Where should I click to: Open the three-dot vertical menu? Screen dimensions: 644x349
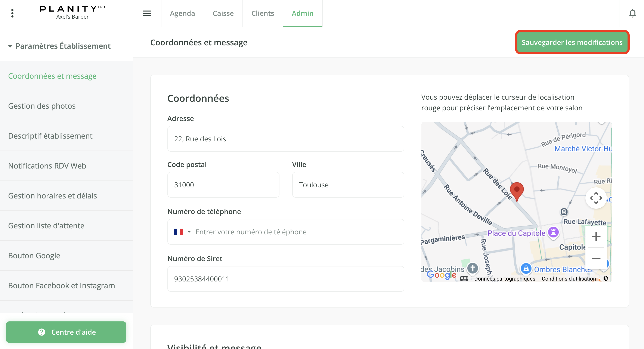[x=12, y=13]
